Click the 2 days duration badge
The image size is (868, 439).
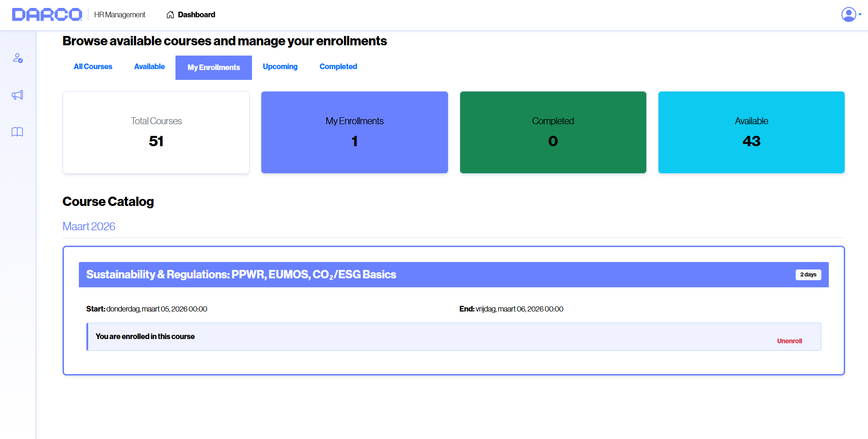[808, 275]
